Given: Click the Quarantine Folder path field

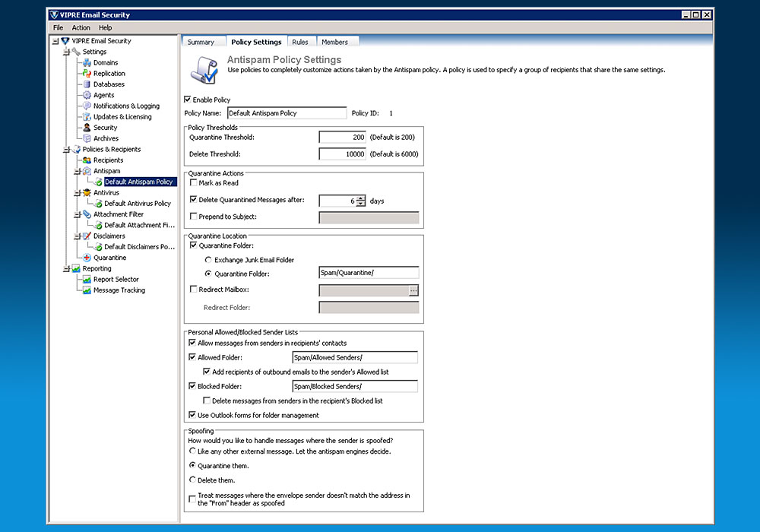Looking at the screenshot, I should (369, 273).
